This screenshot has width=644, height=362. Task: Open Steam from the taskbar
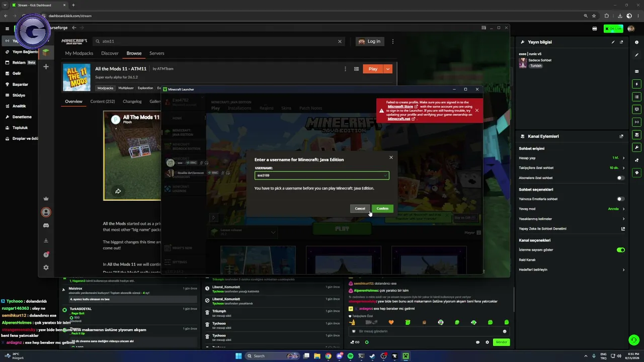click(x=372, y=356)
